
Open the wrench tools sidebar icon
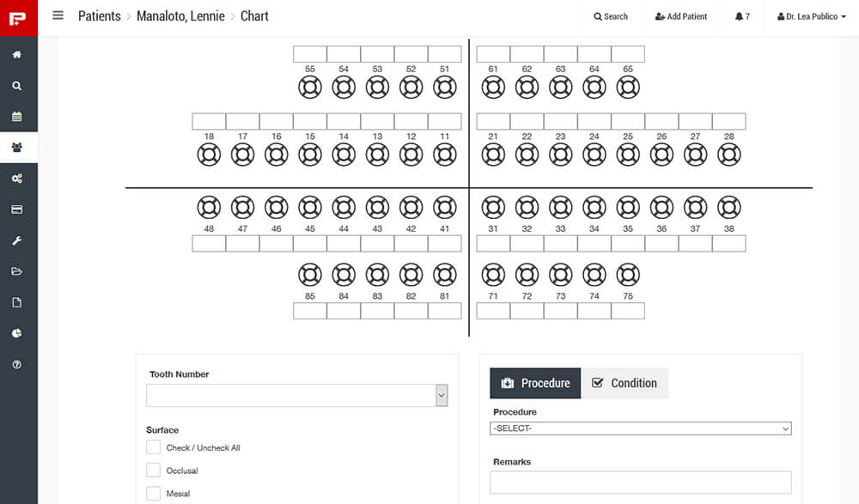pos(17,240)
